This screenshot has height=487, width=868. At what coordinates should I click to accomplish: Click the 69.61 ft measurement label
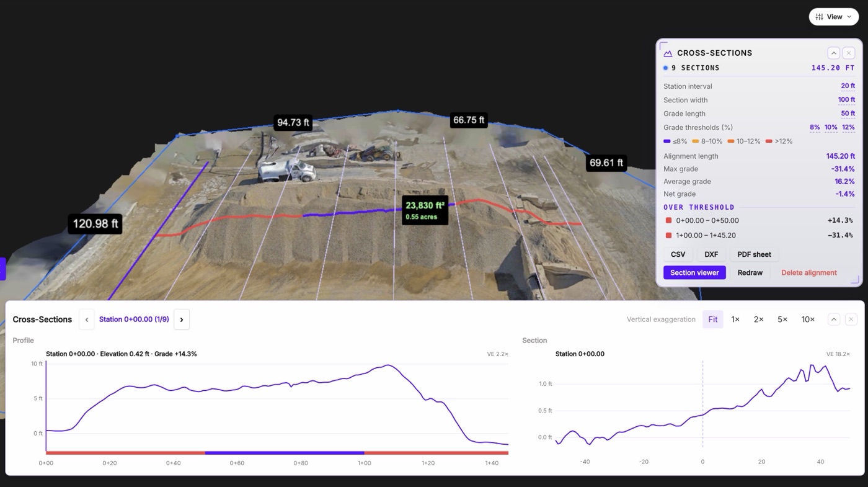606,163
